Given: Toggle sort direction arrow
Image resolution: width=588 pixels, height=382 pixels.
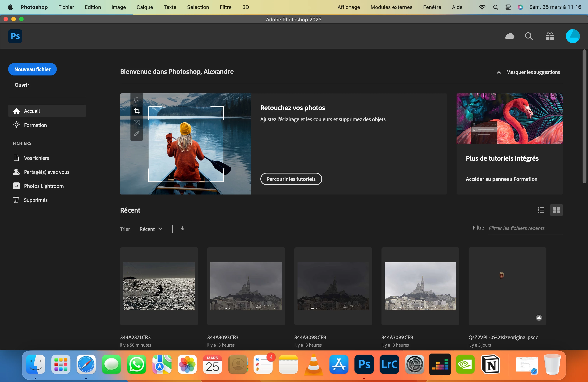Looking at the screenshot, I should (x=182, y=229).
